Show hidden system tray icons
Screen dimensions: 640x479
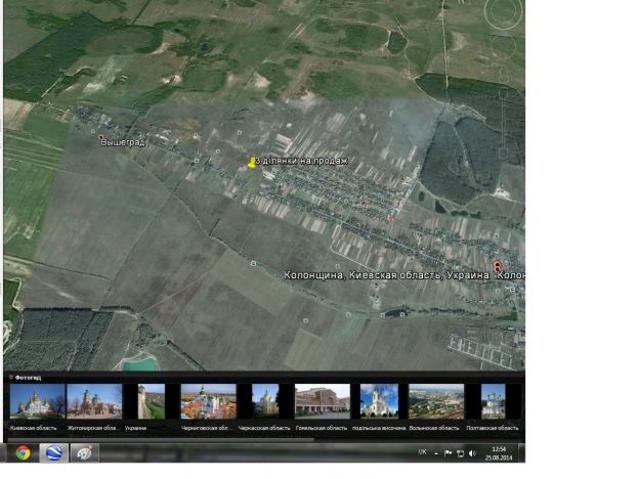(435, 453)
